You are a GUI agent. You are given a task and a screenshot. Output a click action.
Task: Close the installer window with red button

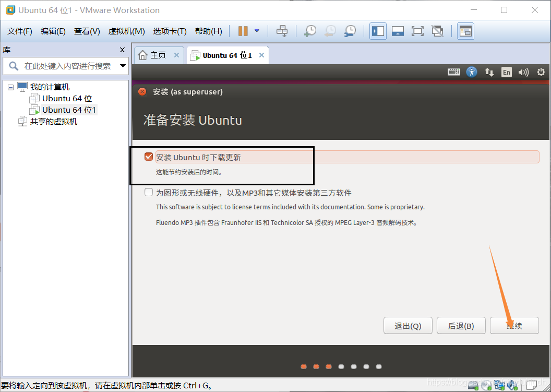click(x=142, y=92)
